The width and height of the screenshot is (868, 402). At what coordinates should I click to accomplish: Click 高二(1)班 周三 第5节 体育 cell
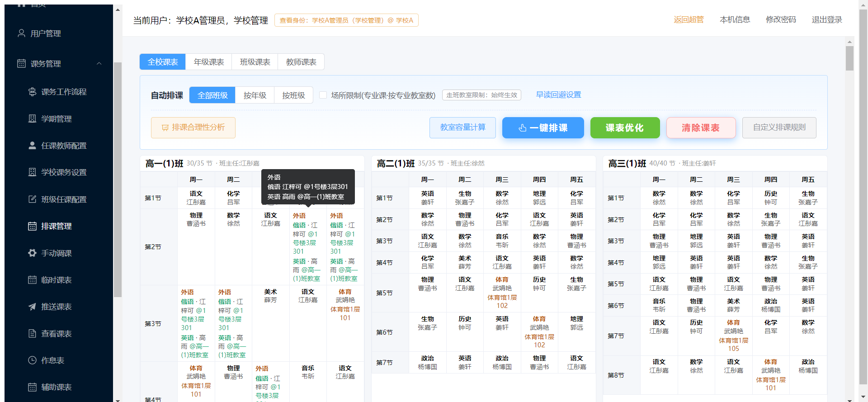[502, 293]
